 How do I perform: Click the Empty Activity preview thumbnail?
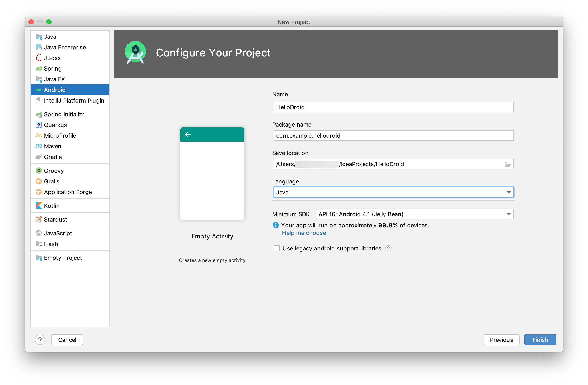212,174
